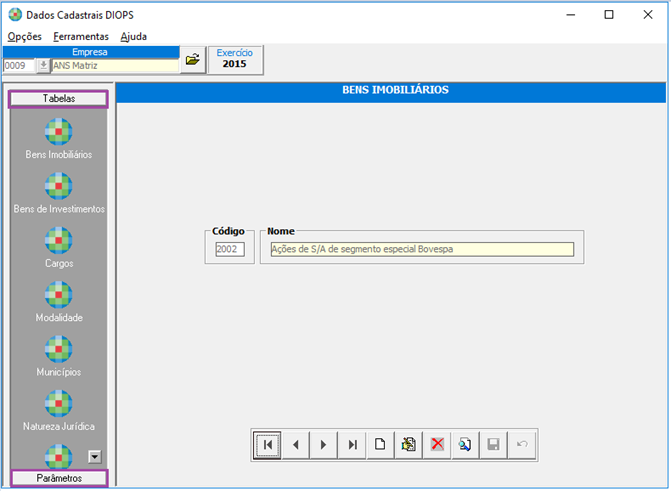
Task: Search records with magnifier icon
Action: [465, 445]
